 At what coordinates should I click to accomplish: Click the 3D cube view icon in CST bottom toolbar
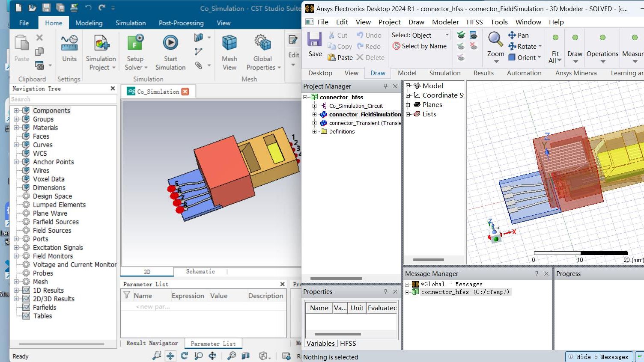[263, 356]
